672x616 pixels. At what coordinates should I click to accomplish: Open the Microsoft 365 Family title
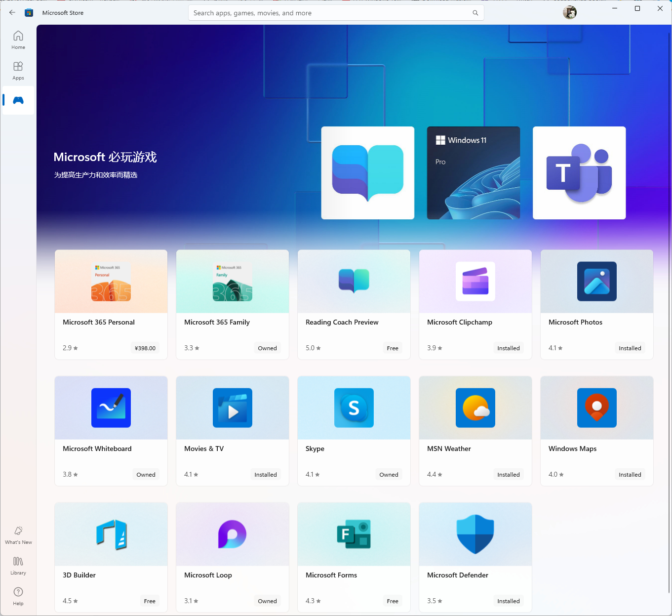tap(217, 322)
